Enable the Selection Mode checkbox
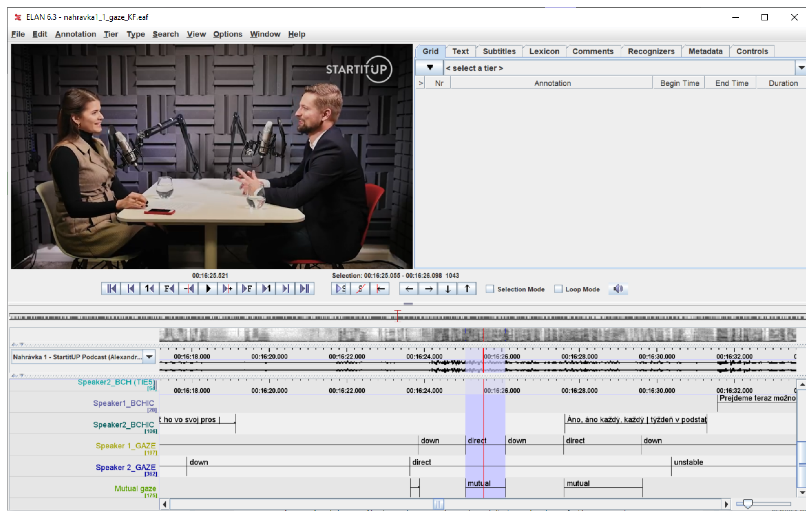The width and height of the screenshot is (812, 518). (x=490, y=289)
